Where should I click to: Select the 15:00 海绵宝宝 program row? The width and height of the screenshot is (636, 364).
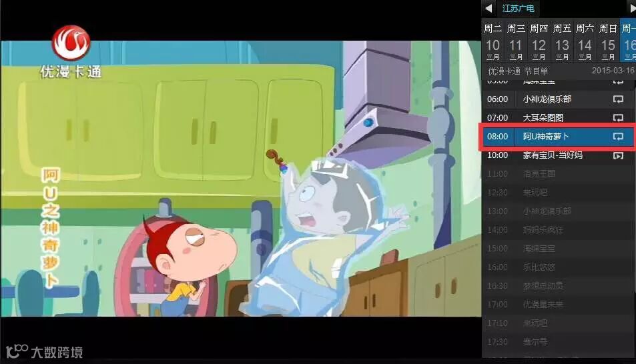558,249
